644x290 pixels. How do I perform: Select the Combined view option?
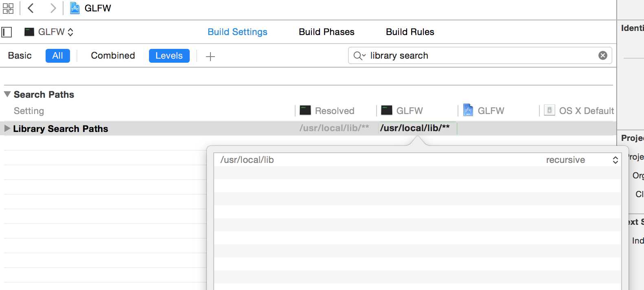[113, 55]
